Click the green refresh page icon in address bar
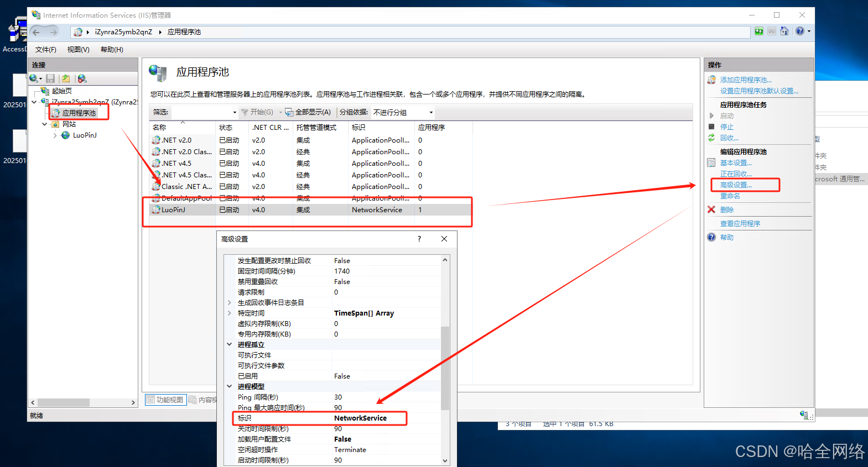The image size is (868, 467). (x=759, y=32)
